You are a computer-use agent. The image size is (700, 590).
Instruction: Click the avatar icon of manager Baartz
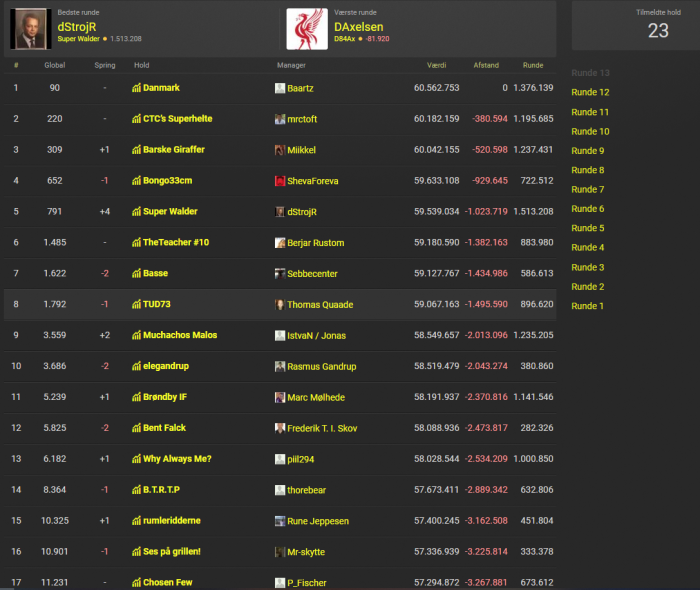(280, 88)
